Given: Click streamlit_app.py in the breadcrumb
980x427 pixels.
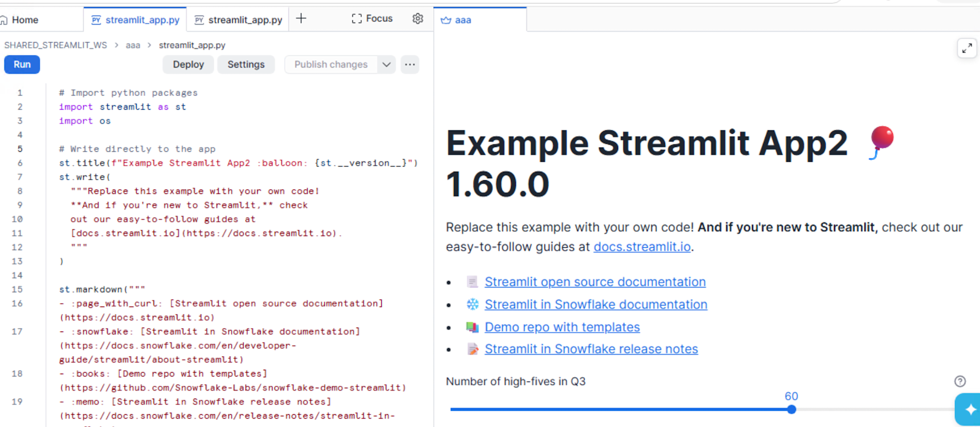Looking at the screenshot, I should [192, 45].
